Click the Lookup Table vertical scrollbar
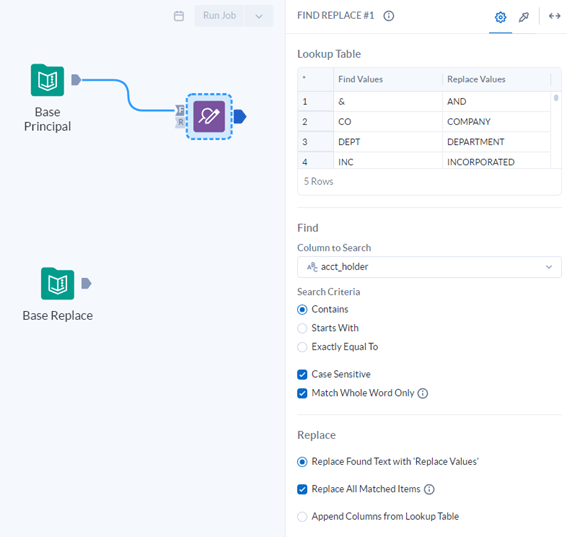567x537 pixels. (556, 98)
